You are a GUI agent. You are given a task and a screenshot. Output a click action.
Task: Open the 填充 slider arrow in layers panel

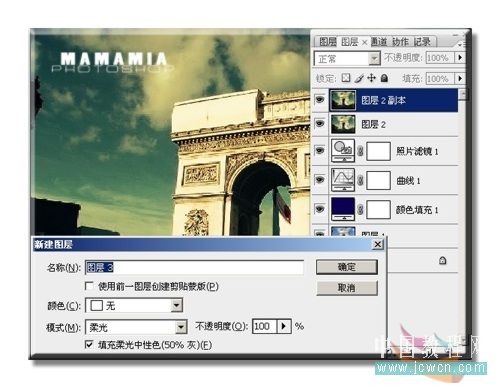pyautogui.click(x=460, y=79)
